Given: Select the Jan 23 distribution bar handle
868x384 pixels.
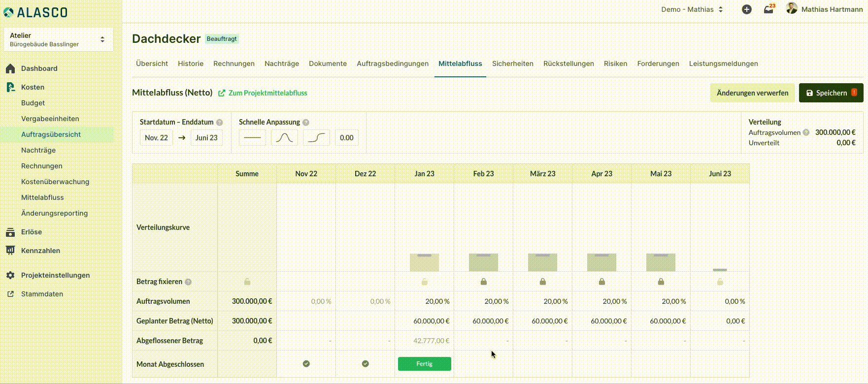Looking at the screenshot, I should tap(425, 255).
